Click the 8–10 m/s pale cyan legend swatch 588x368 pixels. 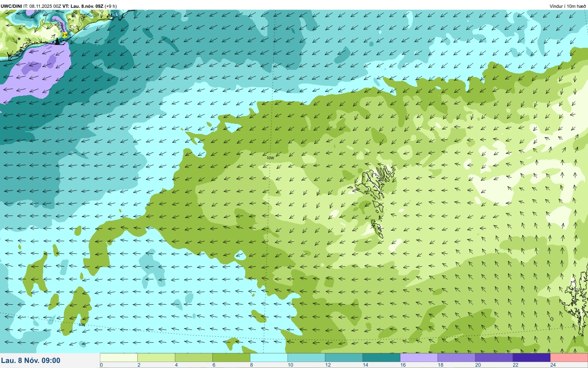(x=269, y=357)
